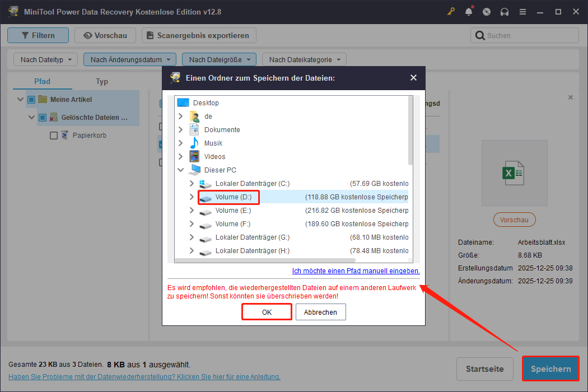Open the Nach Änderungsdatum dropdown
This screenshot has height=392, width=588.
(129, 59)
